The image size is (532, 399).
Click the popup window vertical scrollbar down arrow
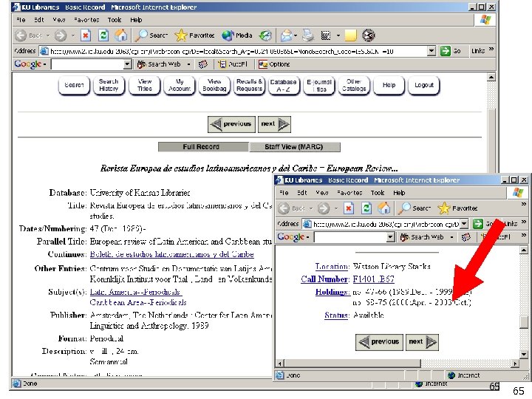(524, 354)
